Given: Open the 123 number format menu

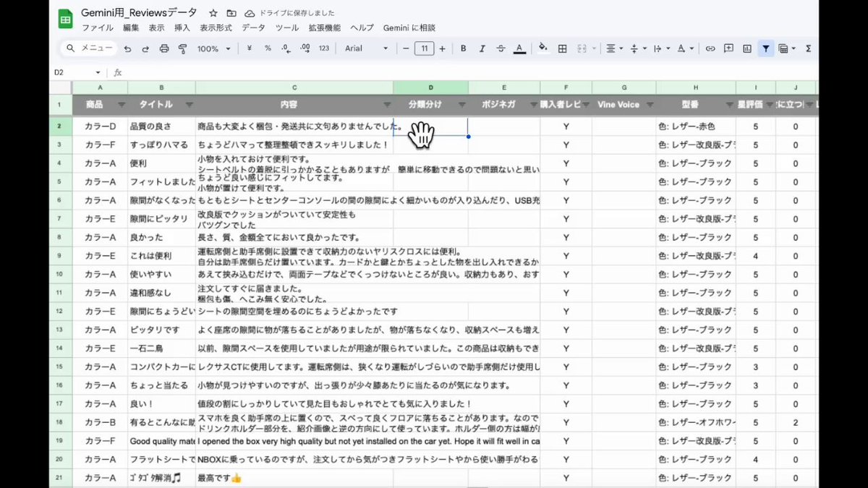Looking at the screenshot, I should point(323,48).
